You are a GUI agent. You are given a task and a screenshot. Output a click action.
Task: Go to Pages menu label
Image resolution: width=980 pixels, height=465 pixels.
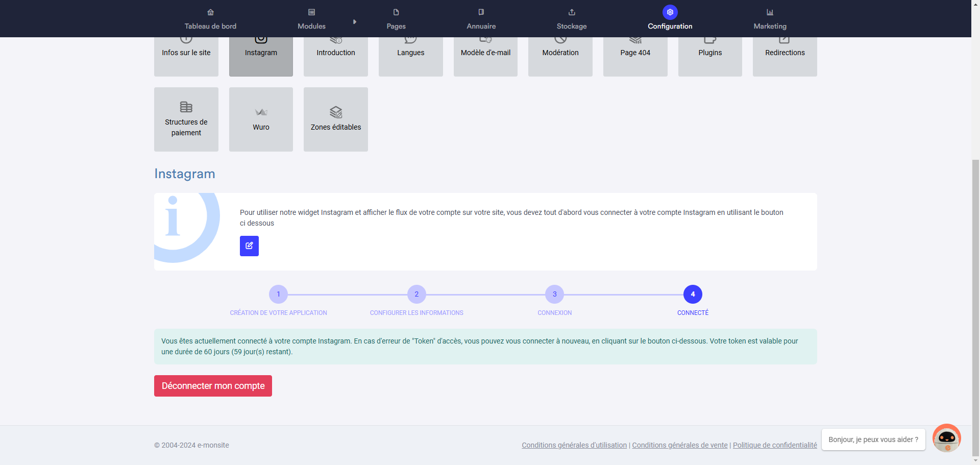pos(396,26)
